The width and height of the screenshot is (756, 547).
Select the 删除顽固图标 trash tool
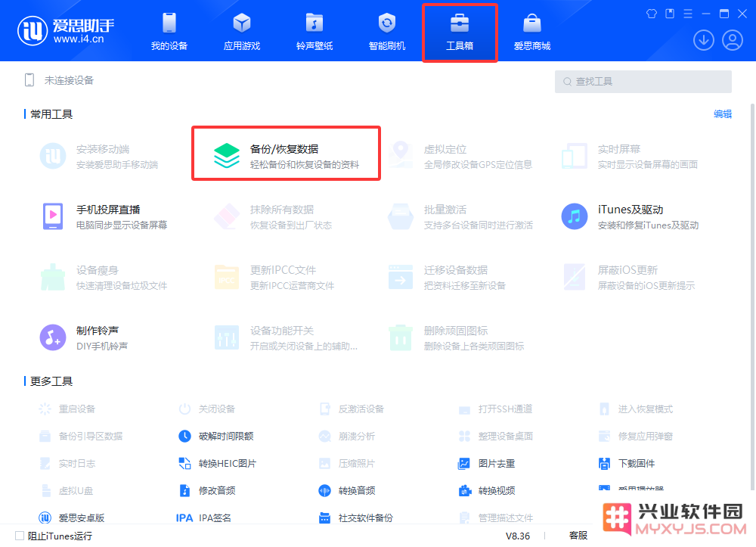point(456,337)
